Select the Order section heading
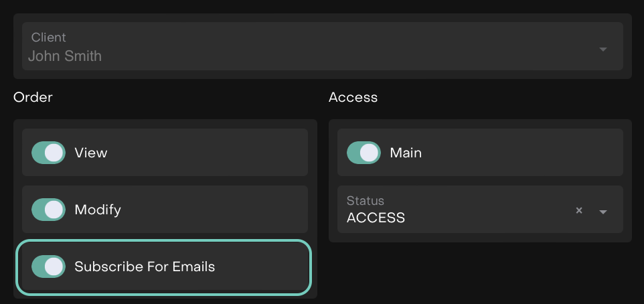This screenshot has width=644, height=304. 33,97
